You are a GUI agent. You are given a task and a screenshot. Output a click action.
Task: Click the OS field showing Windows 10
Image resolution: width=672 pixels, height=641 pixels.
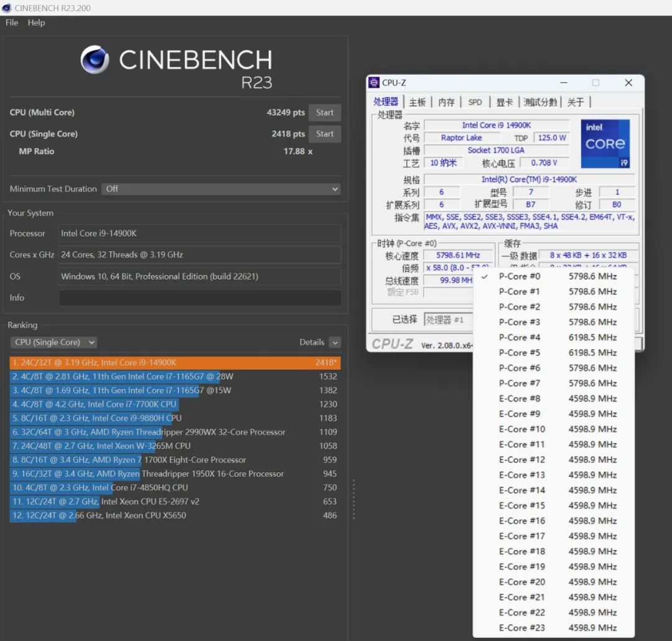tap(200, 276)
